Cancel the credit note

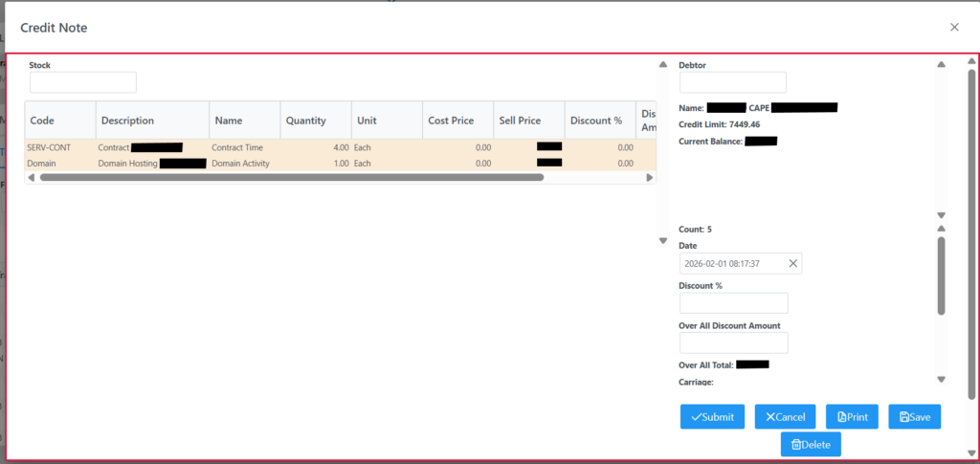[x=785, y=417]
